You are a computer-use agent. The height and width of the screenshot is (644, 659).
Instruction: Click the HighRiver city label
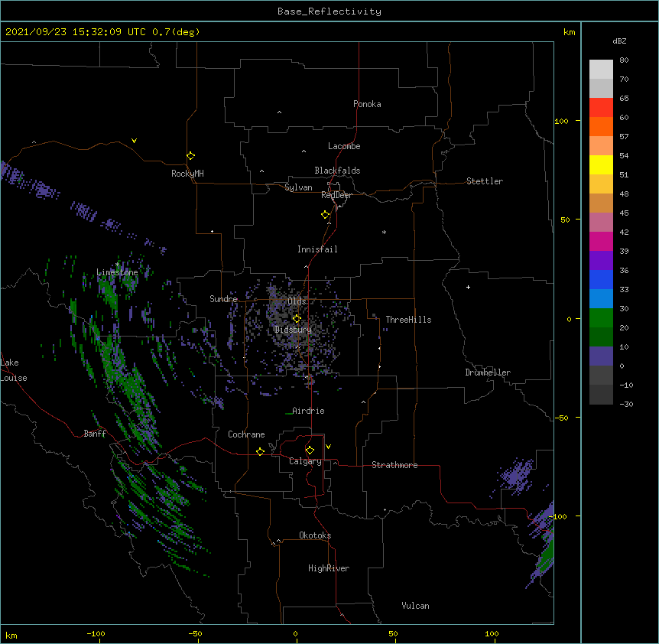(329, 568)
